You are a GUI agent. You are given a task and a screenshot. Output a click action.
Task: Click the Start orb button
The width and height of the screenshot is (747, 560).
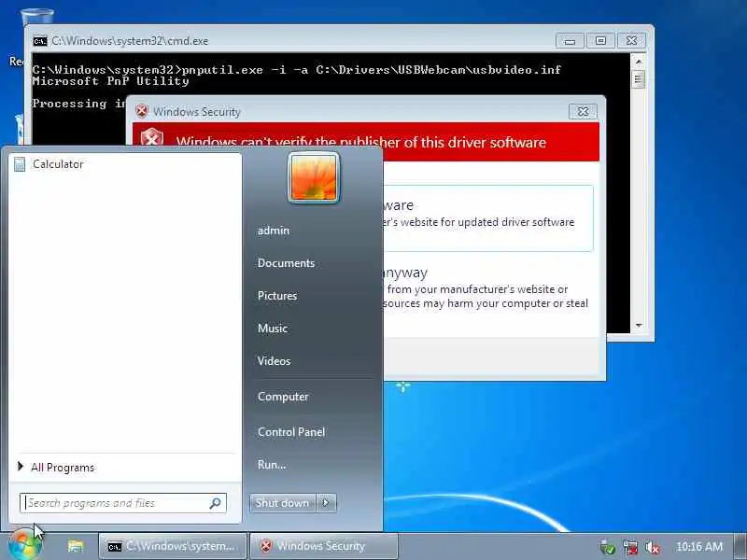24,546
